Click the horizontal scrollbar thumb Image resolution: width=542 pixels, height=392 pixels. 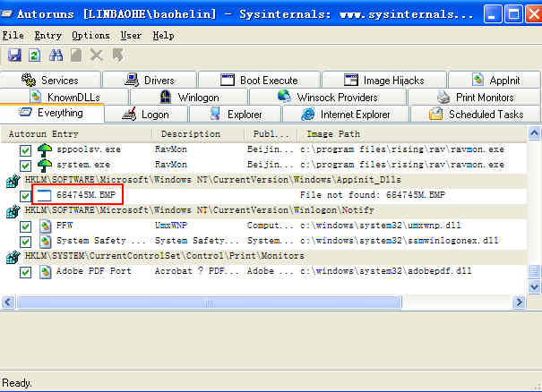[210, 303]
